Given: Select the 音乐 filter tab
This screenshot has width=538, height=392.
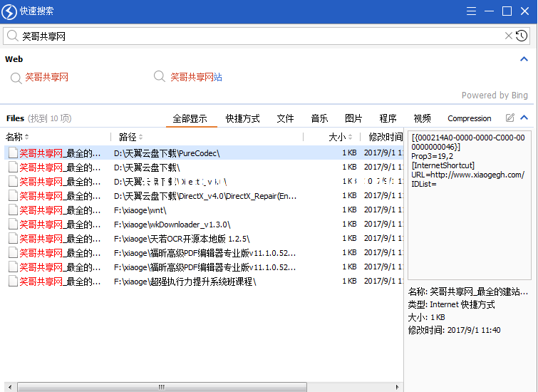Looking at the screenshot, I should tap(319, 118).
